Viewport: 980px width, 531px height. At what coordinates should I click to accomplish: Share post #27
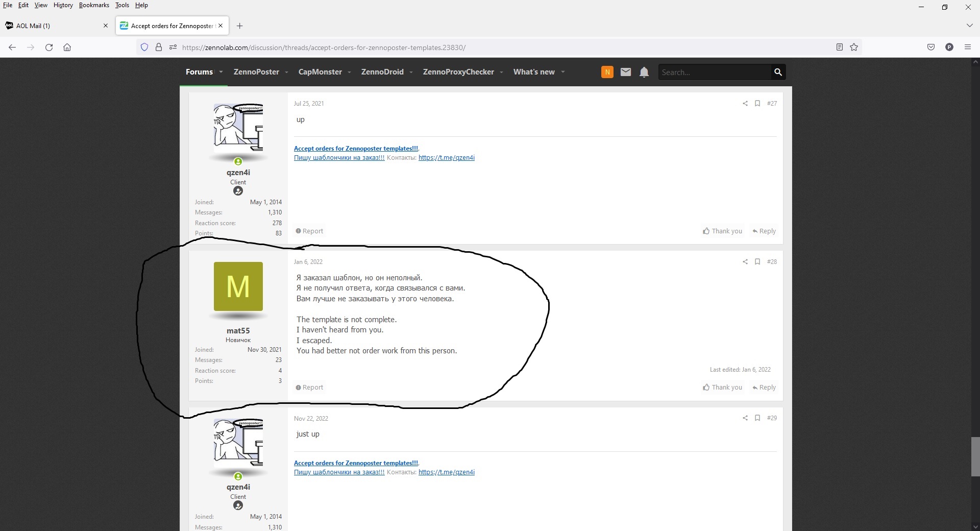click(745, 104)
